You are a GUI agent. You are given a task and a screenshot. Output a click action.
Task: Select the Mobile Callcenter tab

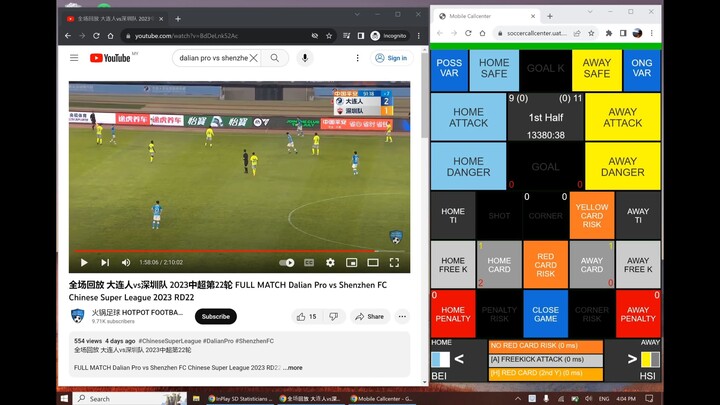(x=487, y=16)
